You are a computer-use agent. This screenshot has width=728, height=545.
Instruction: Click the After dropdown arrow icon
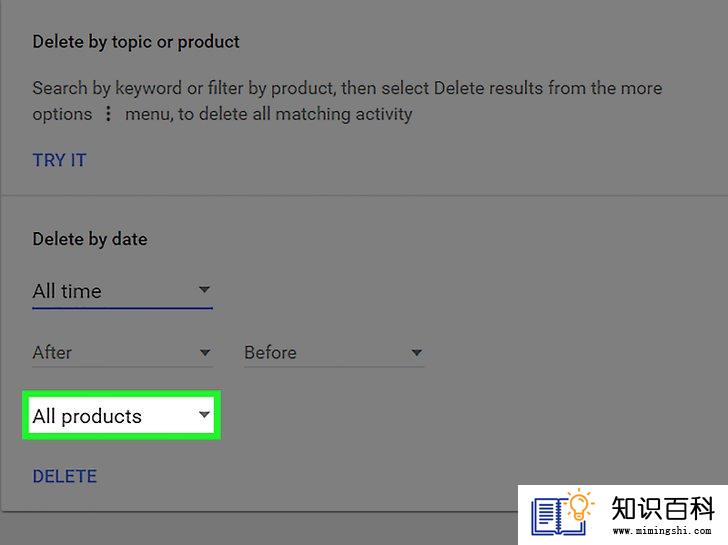204,353
